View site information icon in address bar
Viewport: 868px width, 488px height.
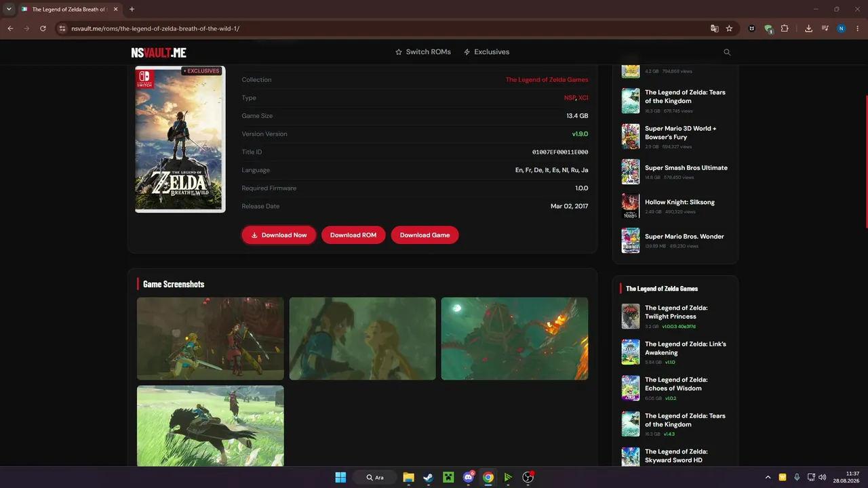coord(62,28)
